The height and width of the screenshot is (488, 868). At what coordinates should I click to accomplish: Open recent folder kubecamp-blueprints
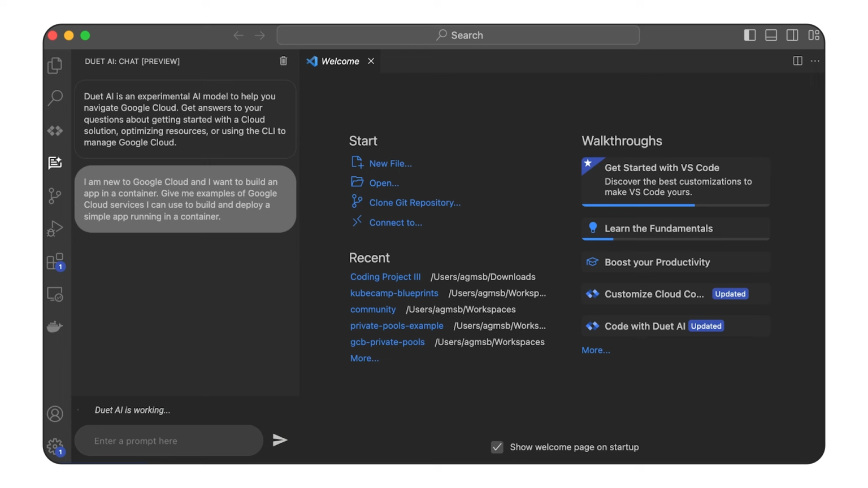click(394, 293)
